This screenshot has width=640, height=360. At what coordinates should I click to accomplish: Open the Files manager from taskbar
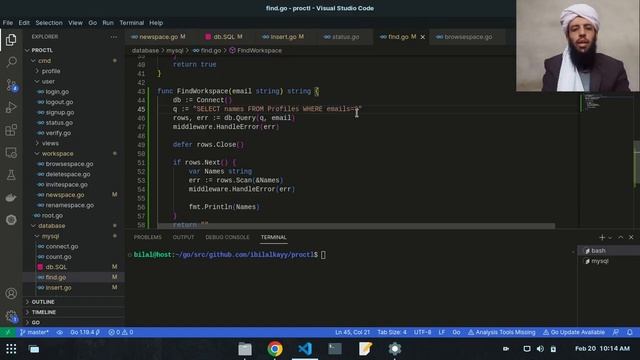point(245,349)
